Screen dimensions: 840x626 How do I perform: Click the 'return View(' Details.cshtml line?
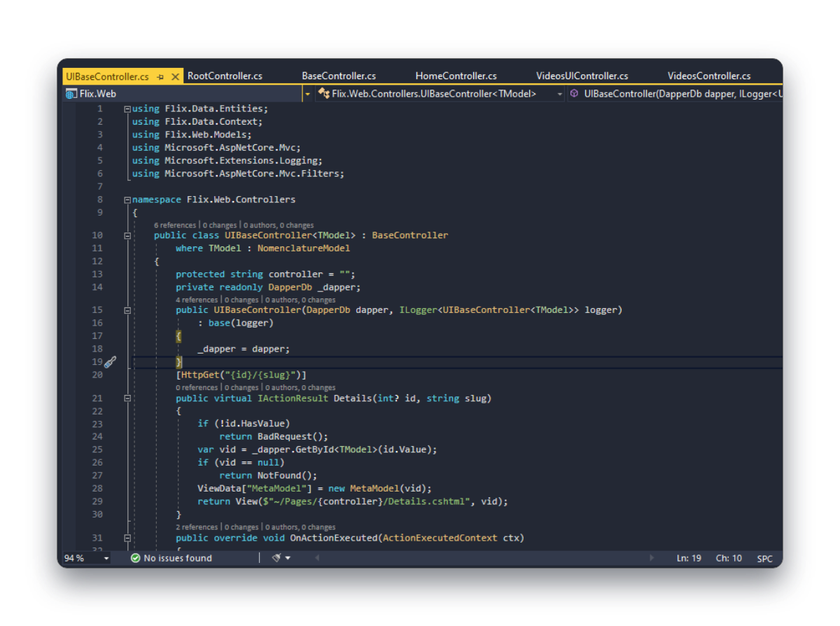click(x=352, y=501)
